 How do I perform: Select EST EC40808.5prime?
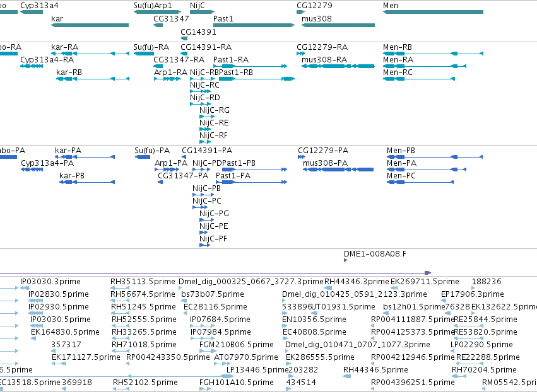coord(285,338)
